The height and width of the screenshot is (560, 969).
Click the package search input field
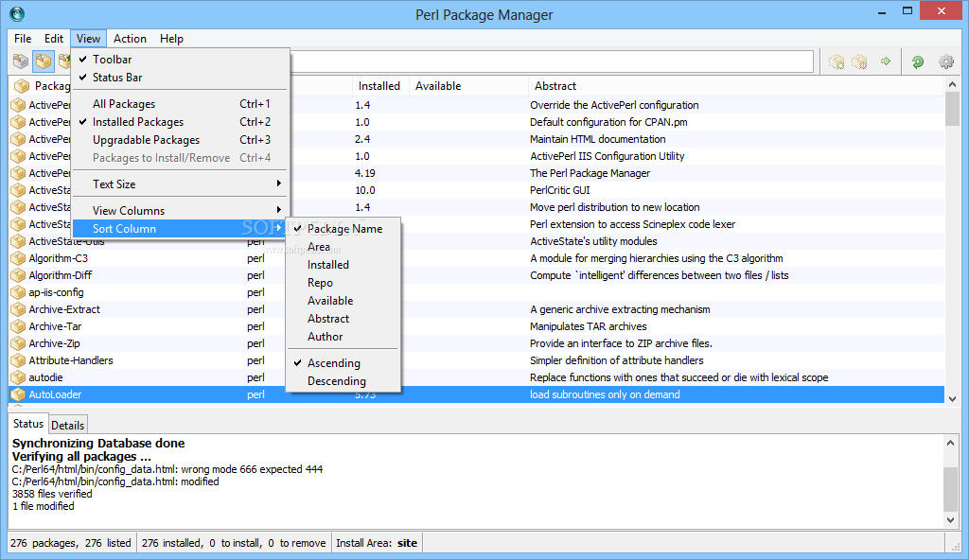tap(552, 61)
